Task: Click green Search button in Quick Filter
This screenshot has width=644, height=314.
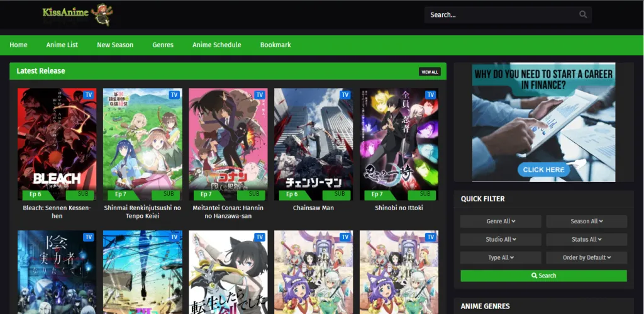Action: click(x=544, y=276)
